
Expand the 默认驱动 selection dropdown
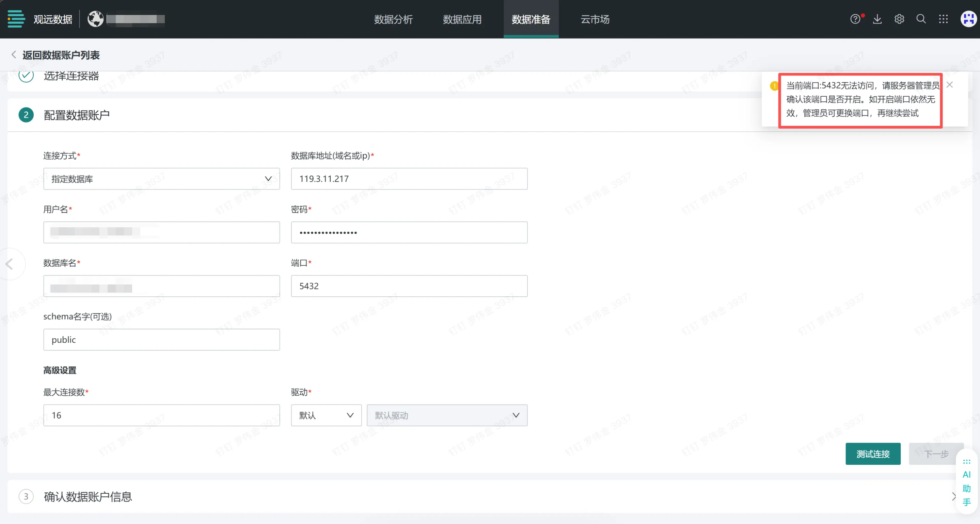[447, 415]
